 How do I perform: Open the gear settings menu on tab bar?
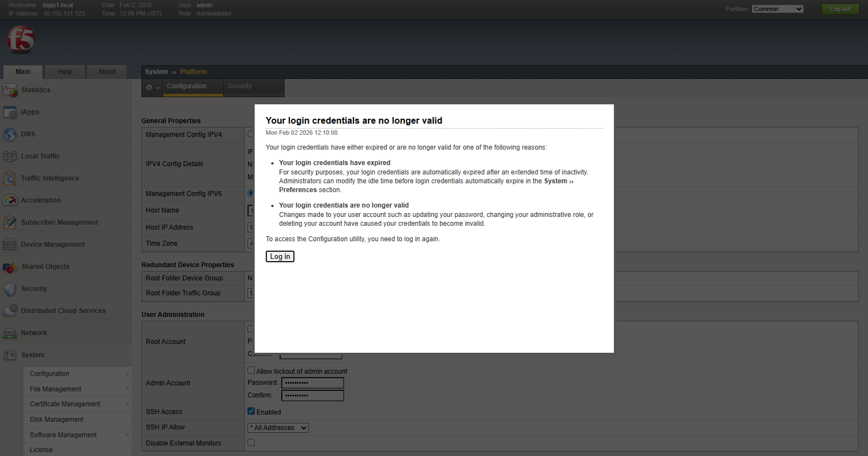(152, 87)
